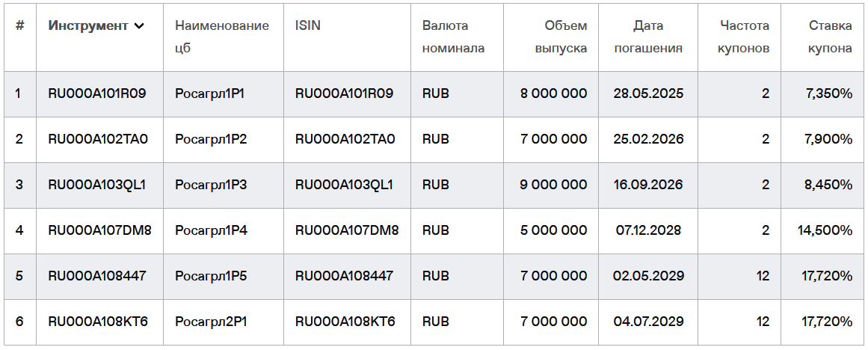Click the 14,500% coupon rate cell
The image size is (868, 350).
[824, 230]
